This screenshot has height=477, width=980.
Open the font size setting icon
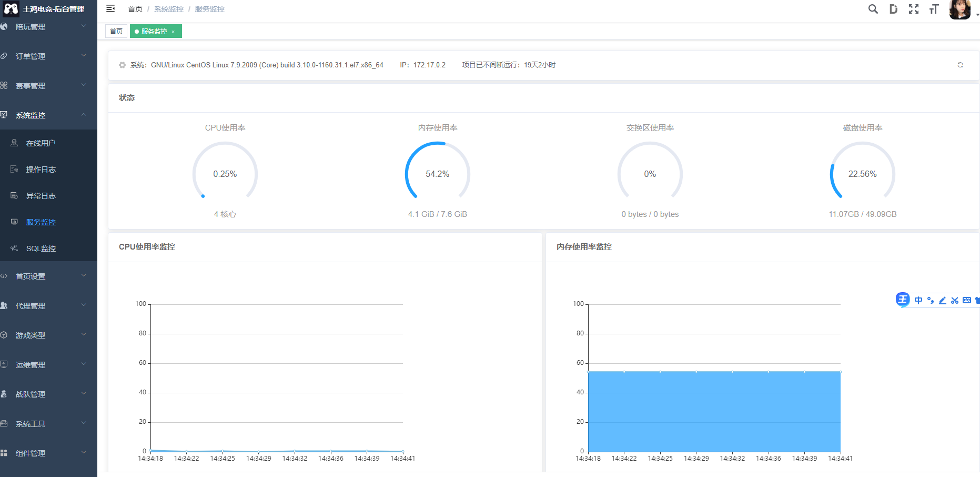(934, 9)
